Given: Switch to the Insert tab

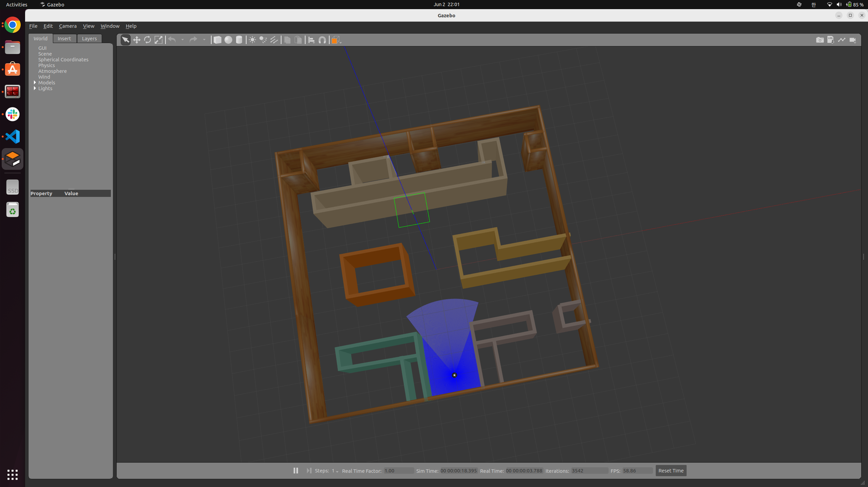Looking at the screenshot, I should 64,39.
